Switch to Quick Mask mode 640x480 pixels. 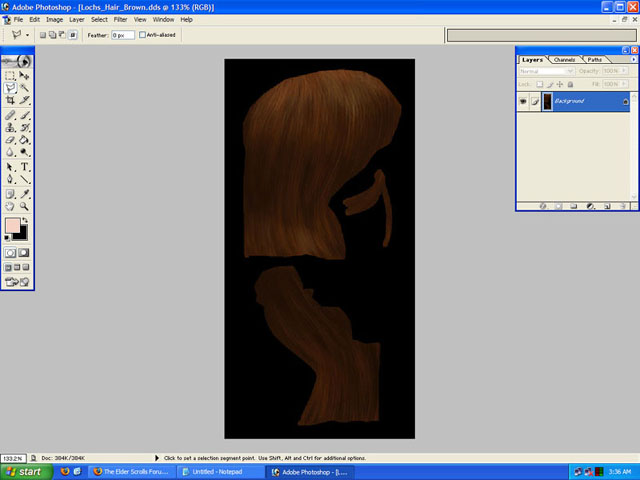24,253
